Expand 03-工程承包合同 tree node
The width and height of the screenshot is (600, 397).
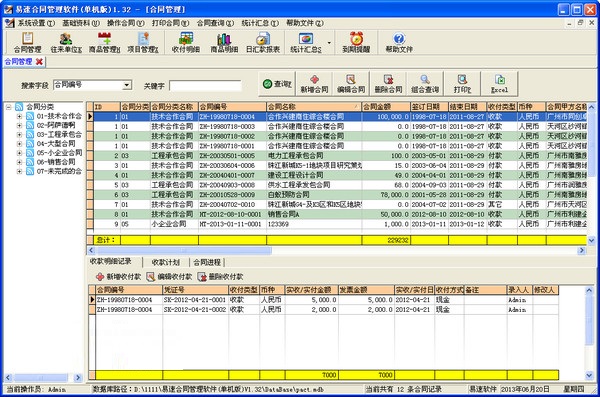[x=19, y=134]
